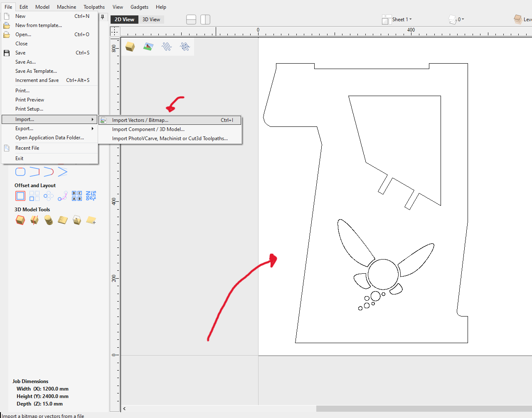Select the curved join vectors tool icon
The width and height of the screenshot is (532, 418).
click(x=49, y=172)
